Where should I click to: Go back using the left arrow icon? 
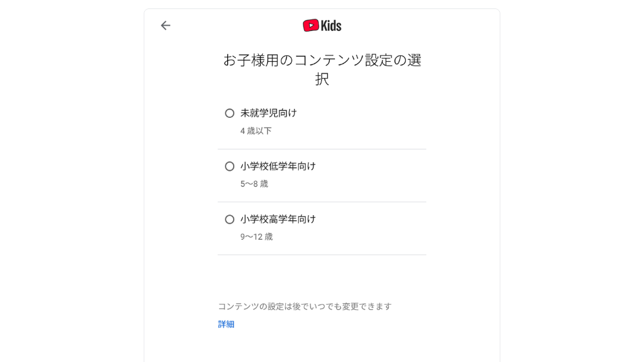tap(166, 26)
